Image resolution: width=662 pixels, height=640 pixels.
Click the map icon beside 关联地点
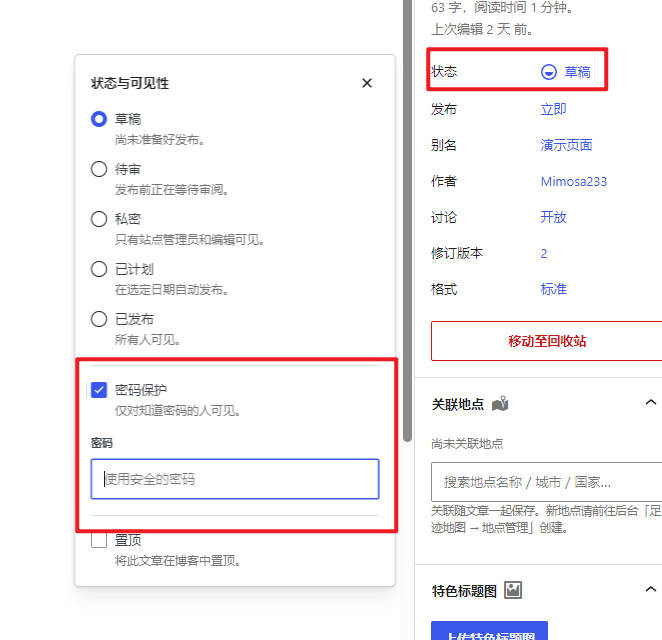[500, 404]
